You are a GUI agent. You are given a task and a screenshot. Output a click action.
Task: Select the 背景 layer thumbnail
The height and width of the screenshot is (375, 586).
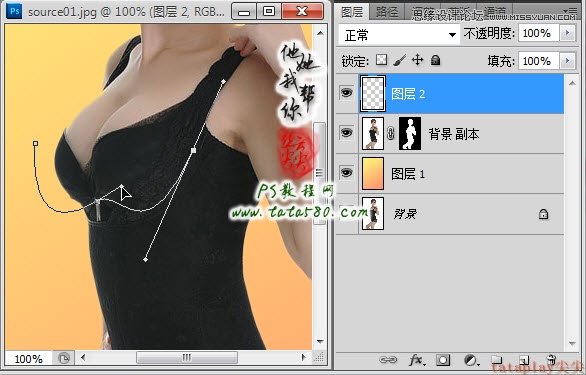point(373,213)
